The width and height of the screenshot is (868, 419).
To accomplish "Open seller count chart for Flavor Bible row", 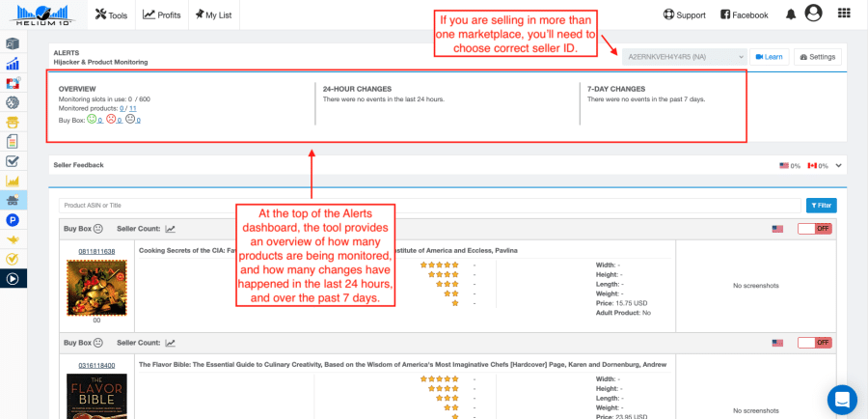I will pos(171,343).
